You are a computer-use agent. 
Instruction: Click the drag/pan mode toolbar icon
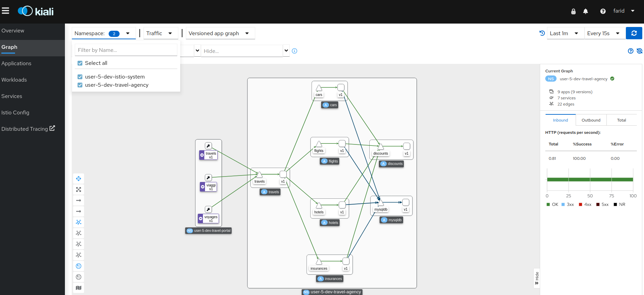coord(79,179)
